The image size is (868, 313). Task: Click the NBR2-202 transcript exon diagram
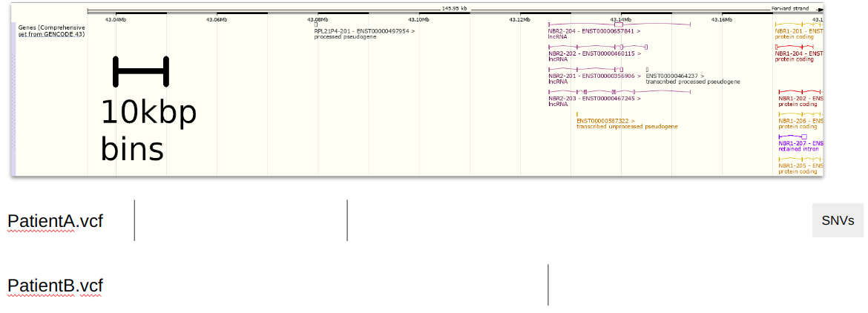coord(598,47)
